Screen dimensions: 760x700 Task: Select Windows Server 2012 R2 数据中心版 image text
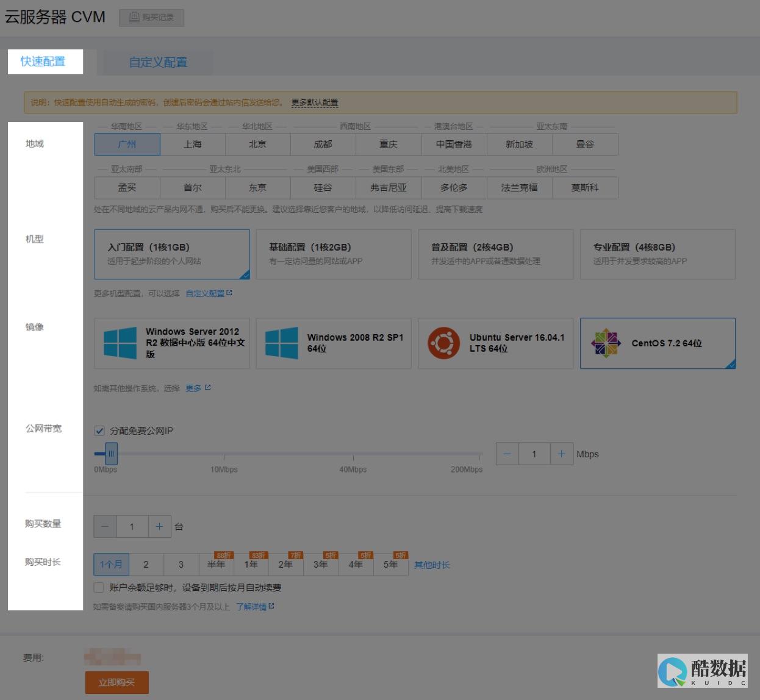pos(195,343)
